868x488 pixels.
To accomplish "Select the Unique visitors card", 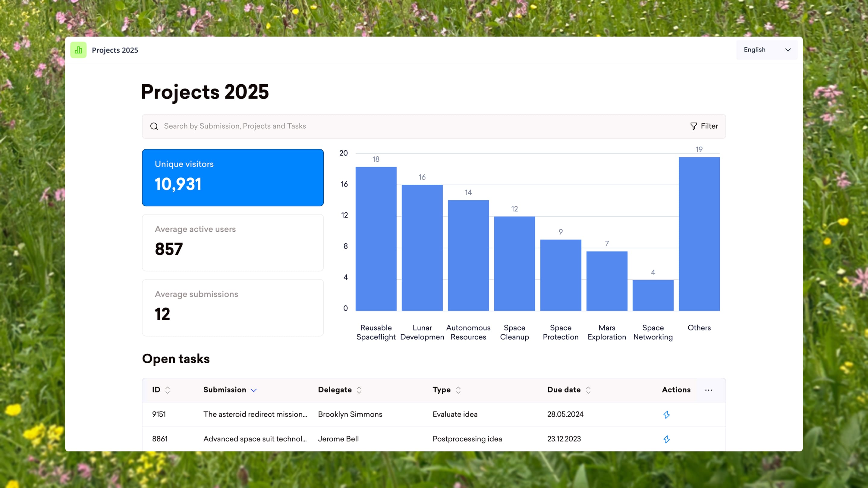I will (233, 177).
